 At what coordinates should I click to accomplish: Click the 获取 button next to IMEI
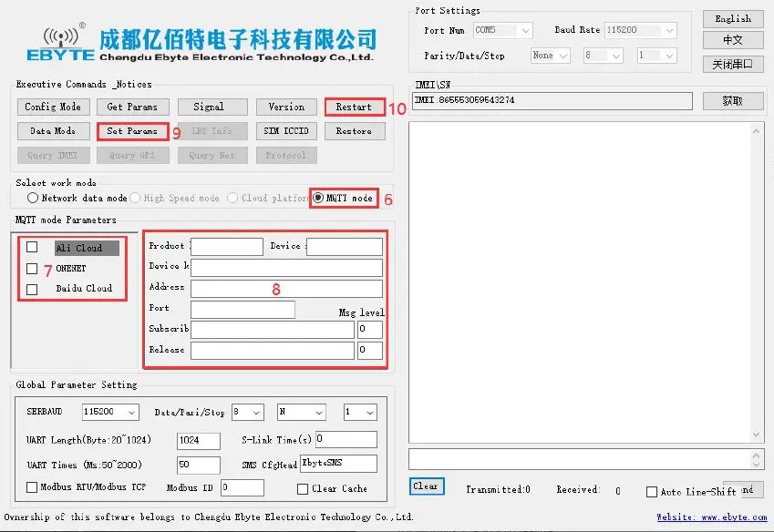tap(733, 101)
